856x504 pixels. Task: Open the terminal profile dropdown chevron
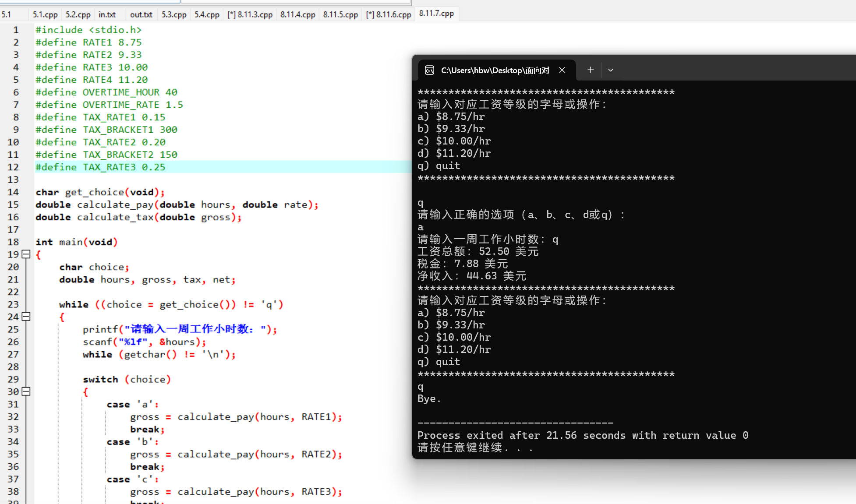[x=610, y=70]
